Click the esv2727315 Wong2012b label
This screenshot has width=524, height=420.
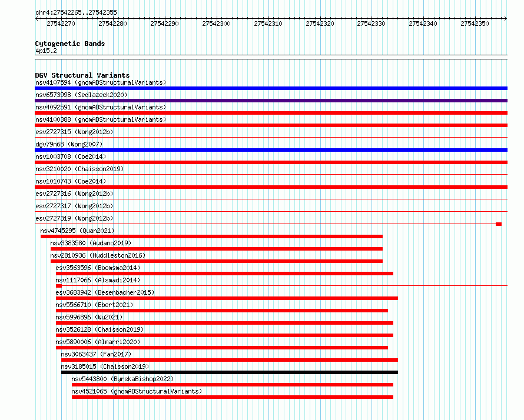point(74,132)
